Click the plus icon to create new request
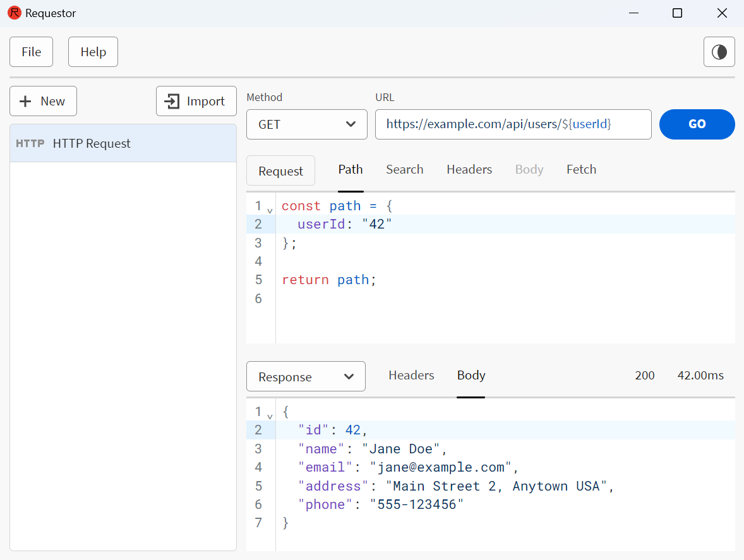 [25, 101]
